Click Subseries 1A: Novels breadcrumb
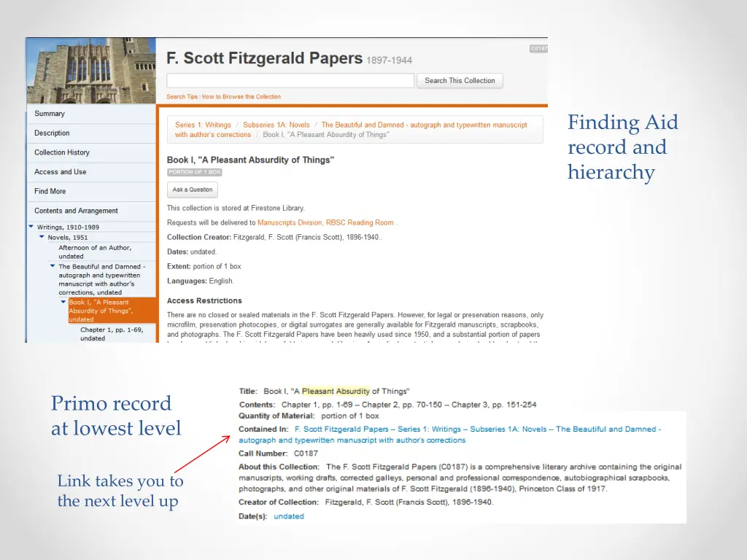Screen dimensions: 747x560 click(276, 125)
